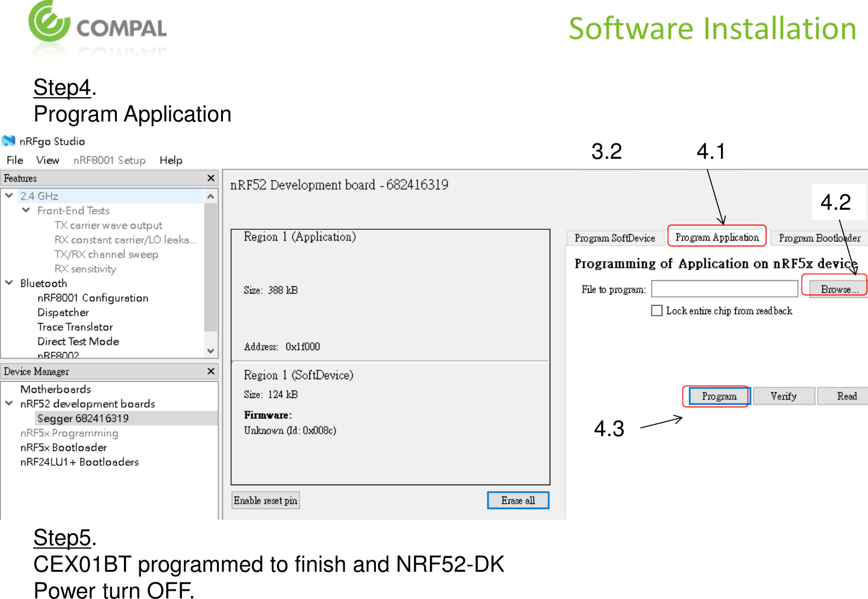This screenshot has width=868, height=599.
Task: Select Motherboards in Device Manager
Action: click(56, 389)
